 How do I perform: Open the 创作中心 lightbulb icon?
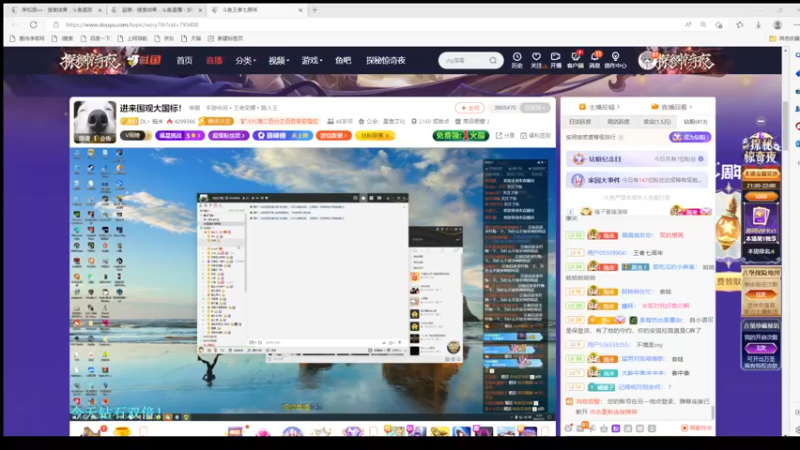click(x=615, y=57)
